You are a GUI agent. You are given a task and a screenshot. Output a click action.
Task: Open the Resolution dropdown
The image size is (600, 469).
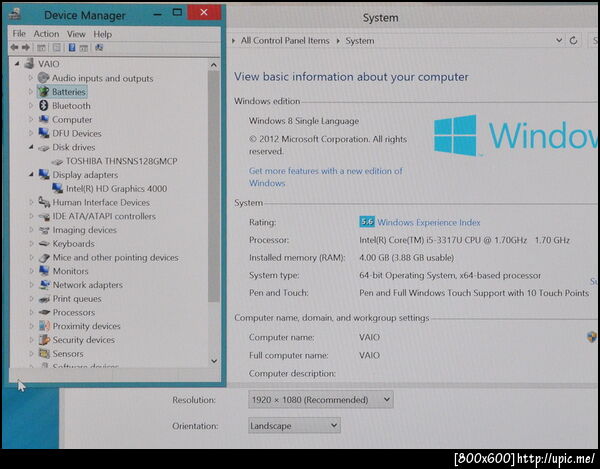pos(320,400)
